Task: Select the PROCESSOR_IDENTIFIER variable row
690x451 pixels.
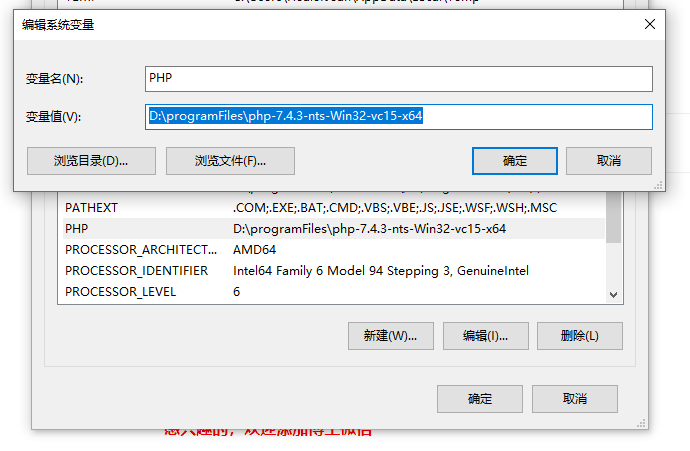Action: [334, 271]
